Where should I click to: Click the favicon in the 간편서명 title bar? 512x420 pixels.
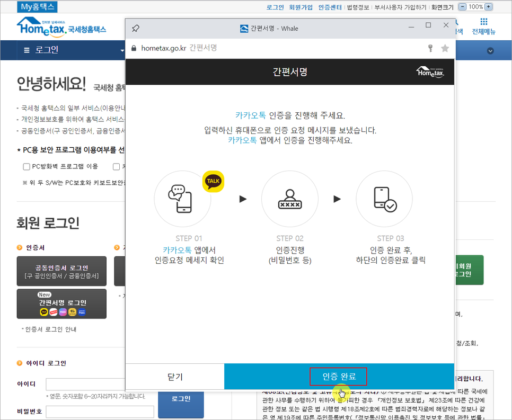(x=244, y=29)
